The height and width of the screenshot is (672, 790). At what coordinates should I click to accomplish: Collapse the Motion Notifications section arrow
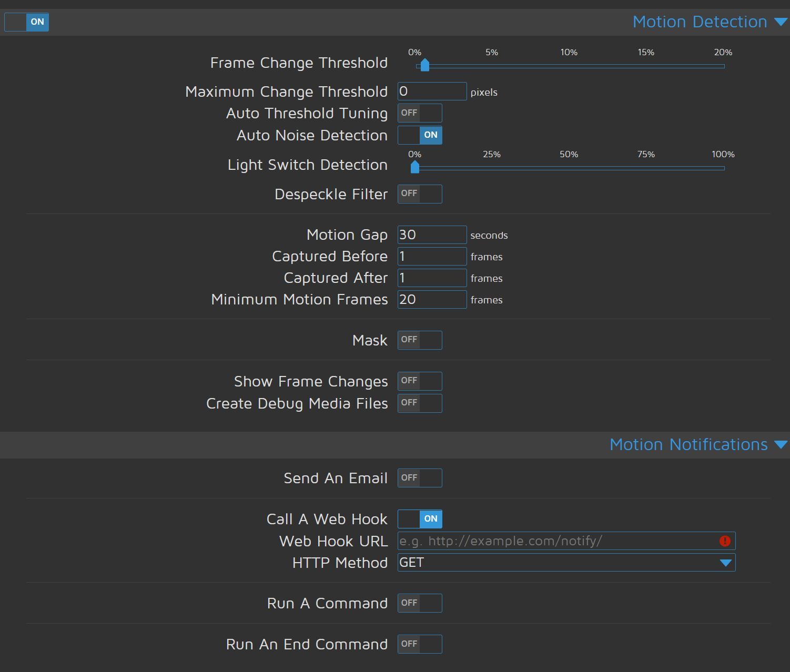pyautogui.click(x=781, y=445)
